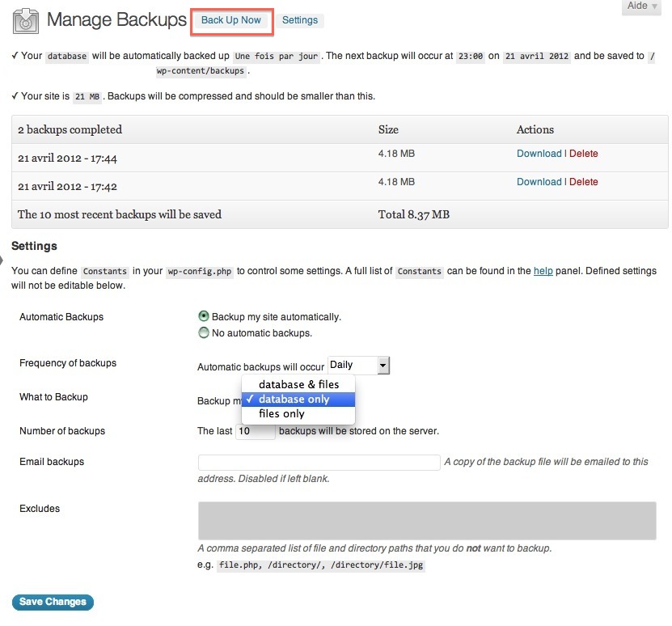
Task: Click the Manage Backups safe icon
Action: click(x=27, y=20)
